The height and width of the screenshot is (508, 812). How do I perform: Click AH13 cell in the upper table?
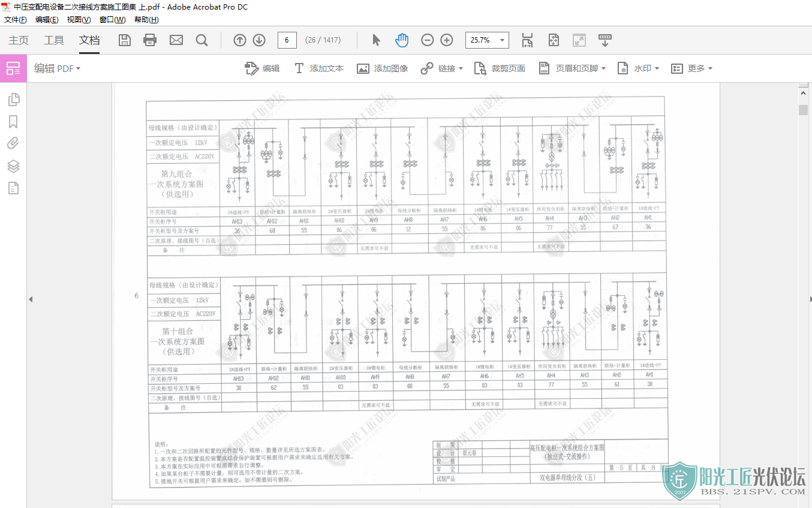click(x=237, y=221)
